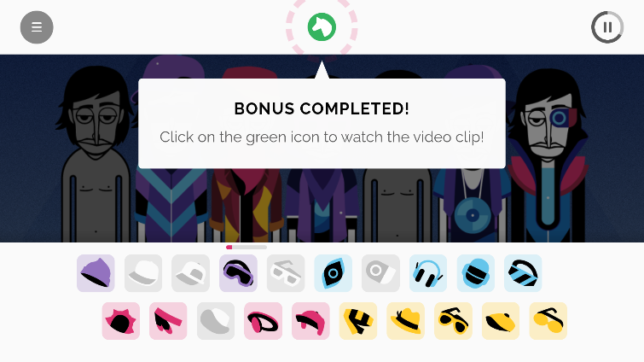Pick the yellow checkered bandana icon
Viewport: 644px width, 362px height.
[x=358, y=321]
